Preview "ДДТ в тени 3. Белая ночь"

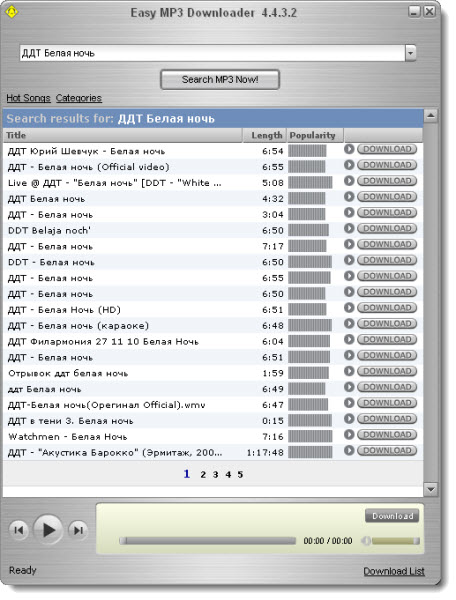coord(349,419)
